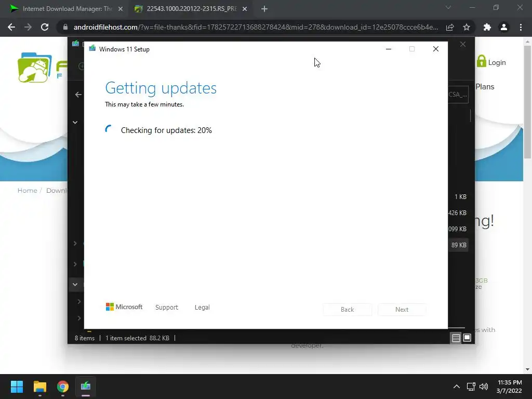The width and height of the screenshot is (532, 399).
Task: Click the Windows 11 Setup title icon
Action: 92,49
